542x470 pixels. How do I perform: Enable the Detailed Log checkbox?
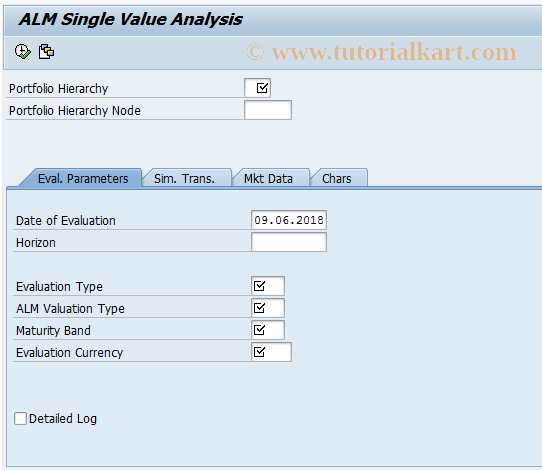pyautogui.click(x=20, y=419)
